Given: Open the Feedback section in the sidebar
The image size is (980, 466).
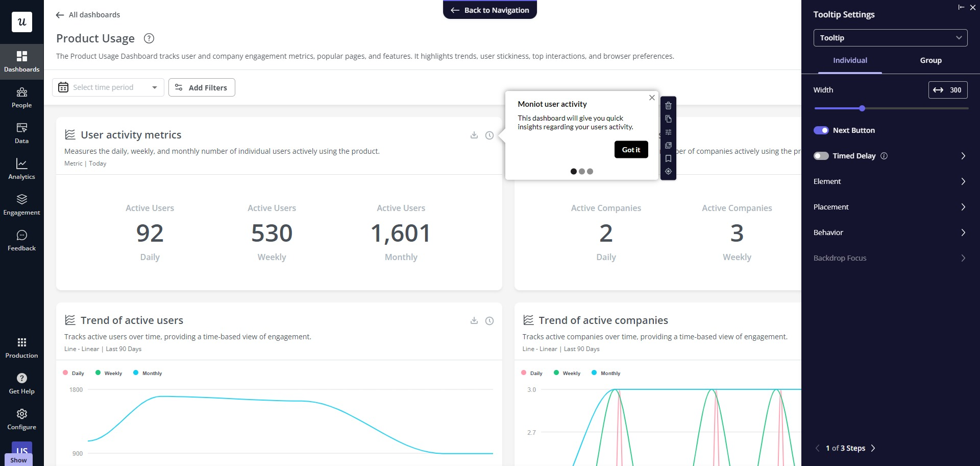Looking at the screenshot, I should (21, 240).
